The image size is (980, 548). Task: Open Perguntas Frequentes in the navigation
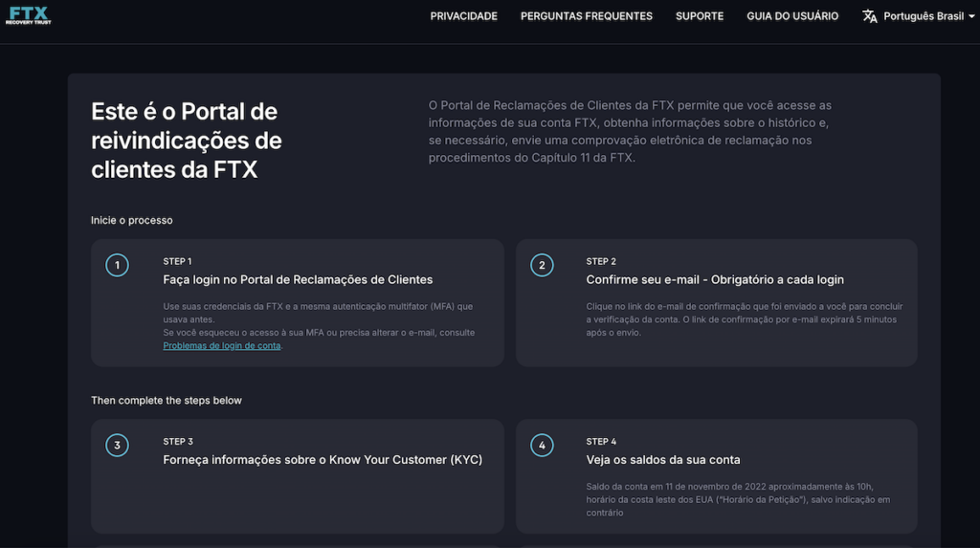coord(587,16)
